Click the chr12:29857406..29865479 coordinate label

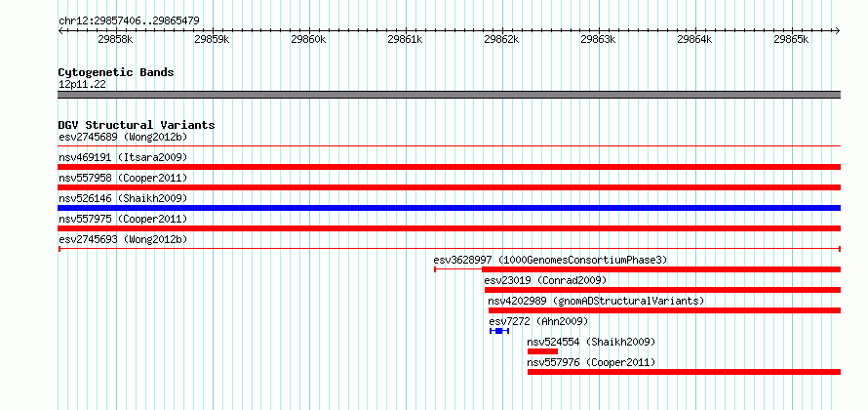(x=129, y=21)
